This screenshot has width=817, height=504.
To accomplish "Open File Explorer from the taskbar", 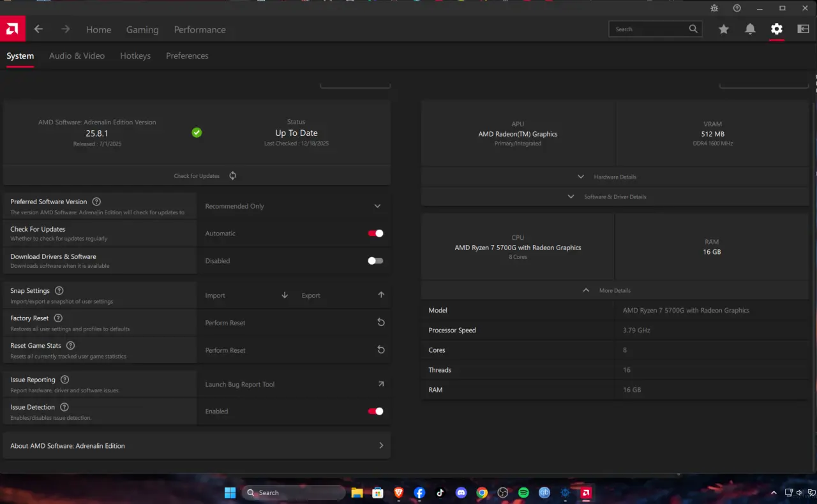I will 357,493.
